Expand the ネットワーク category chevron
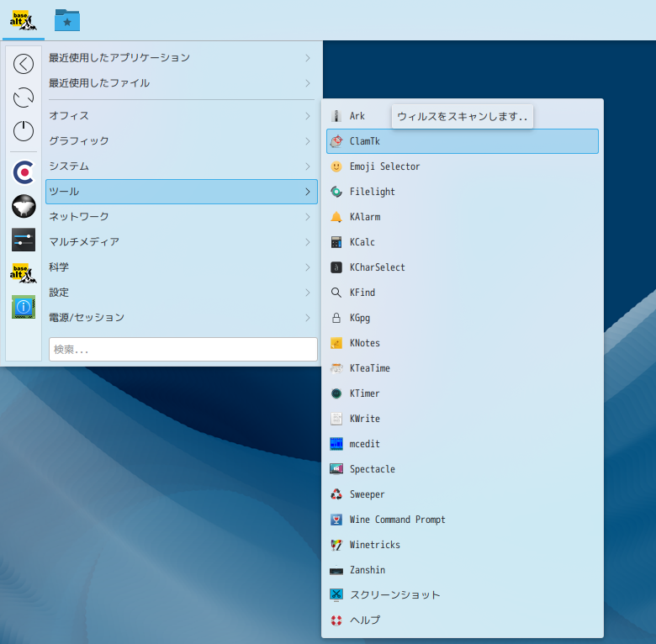The image size is (656, 644). tap(308, 217)
